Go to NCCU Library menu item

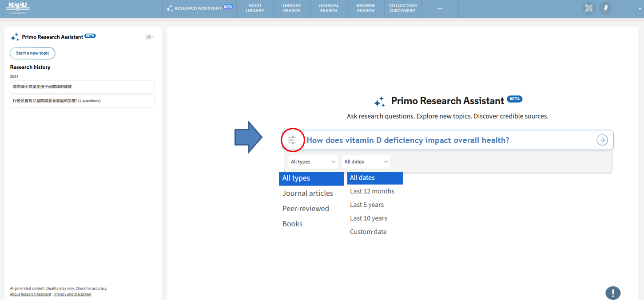tap(255, 8)
